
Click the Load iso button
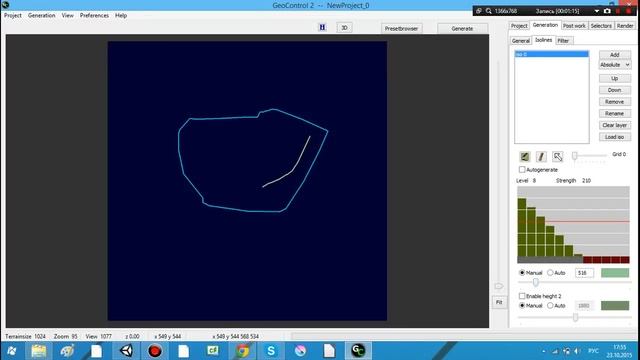(x=615, y=137)
